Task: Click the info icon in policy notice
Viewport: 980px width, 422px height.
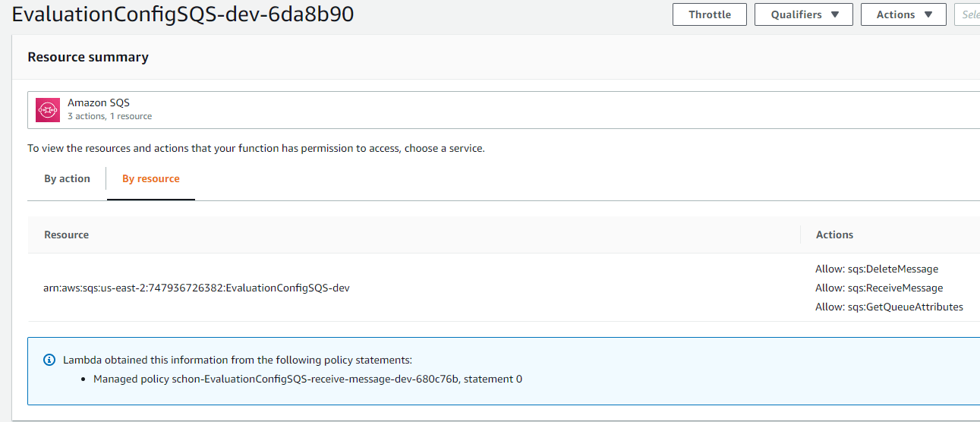Action: (49, 360)
